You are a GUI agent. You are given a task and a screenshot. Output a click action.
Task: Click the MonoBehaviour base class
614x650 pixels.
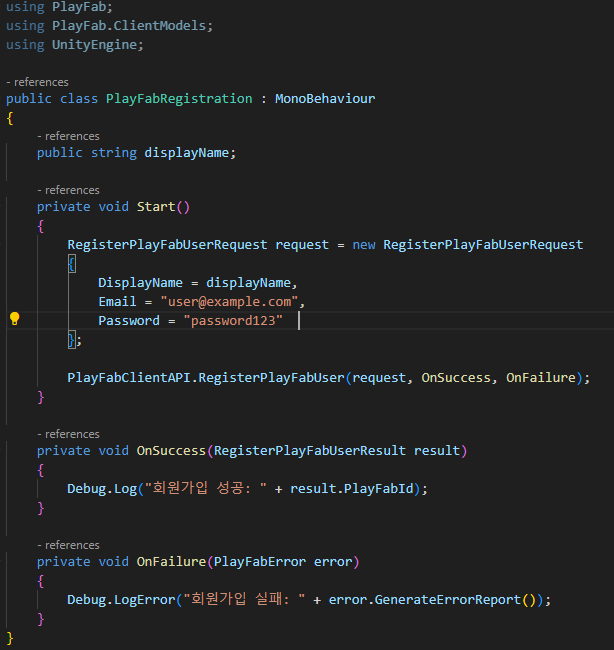[x=325, y=99]
